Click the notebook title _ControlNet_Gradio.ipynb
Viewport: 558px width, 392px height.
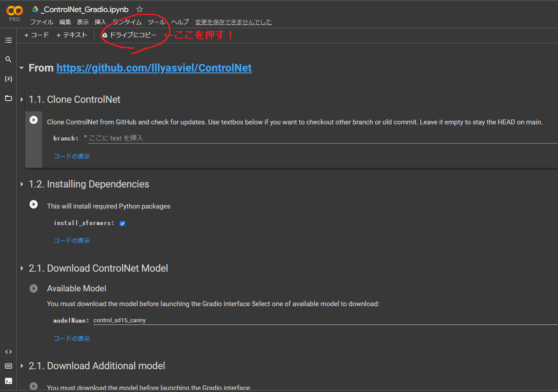point(84,9)
